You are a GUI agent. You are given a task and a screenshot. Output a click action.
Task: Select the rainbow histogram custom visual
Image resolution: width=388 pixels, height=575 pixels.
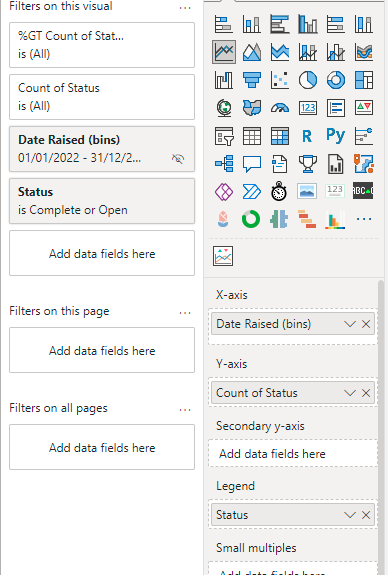point(335,219)
